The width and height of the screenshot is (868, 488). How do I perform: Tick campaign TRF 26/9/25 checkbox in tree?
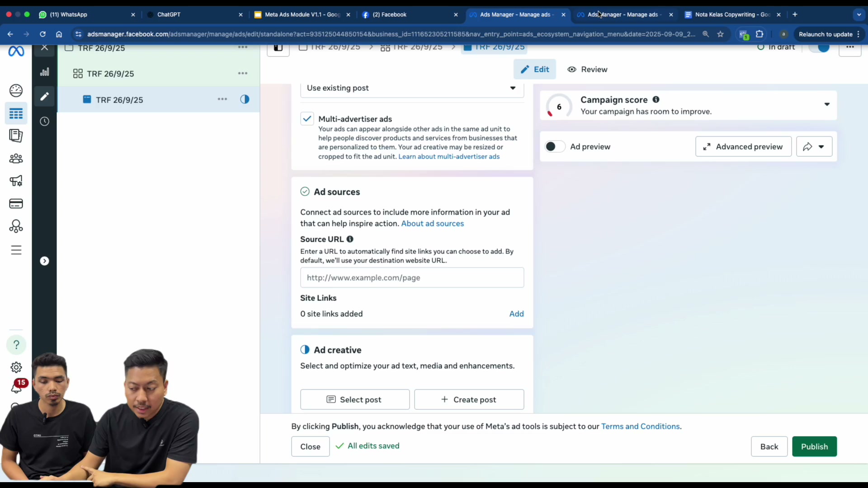(69, 48)
